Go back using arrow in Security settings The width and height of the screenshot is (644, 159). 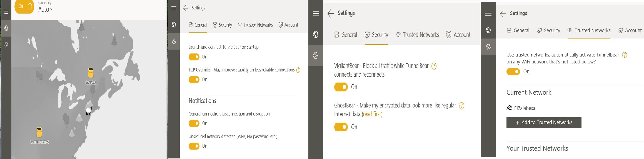pyautogui.click(x=330, y=13)
